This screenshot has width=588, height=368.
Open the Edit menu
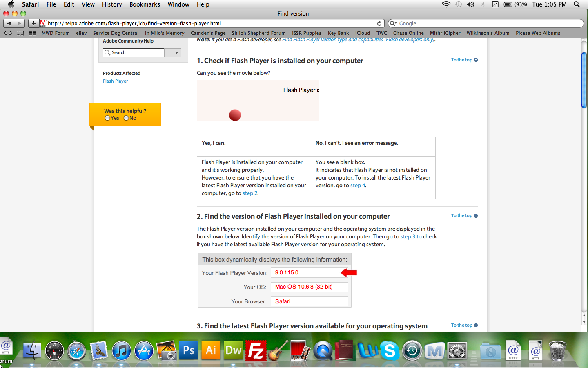[69, 4]
